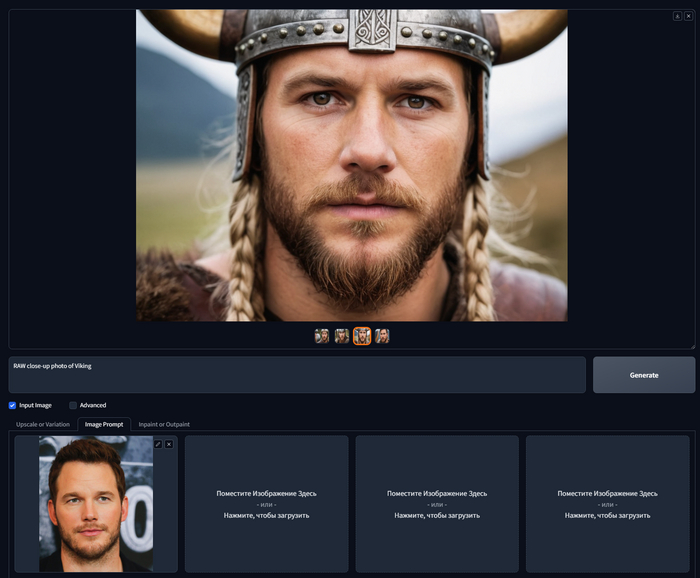
Task: Click the third image upload slot
Action: [437, 504]
